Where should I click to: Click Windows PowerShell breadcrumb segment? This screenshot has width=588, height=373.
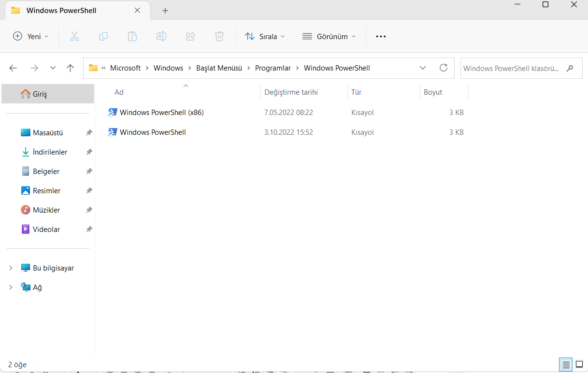pyautogui.click(x=337, y=68)
